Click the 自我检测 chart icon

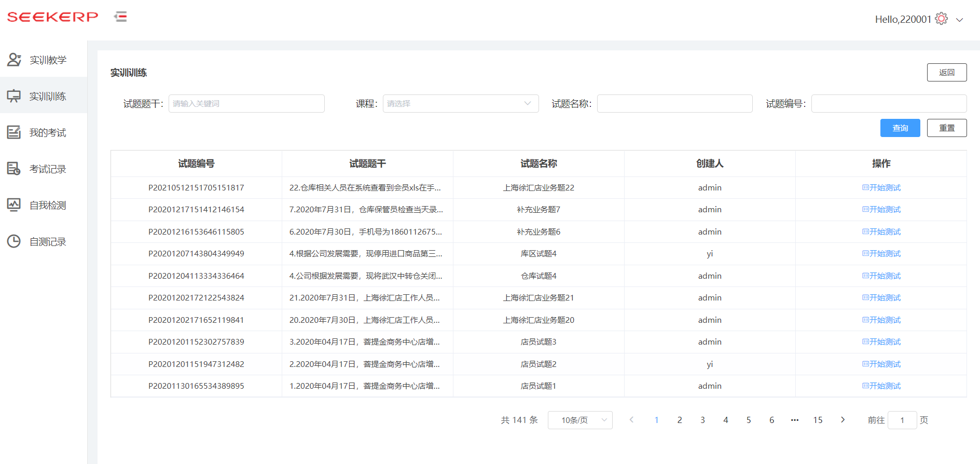[14, 205]
